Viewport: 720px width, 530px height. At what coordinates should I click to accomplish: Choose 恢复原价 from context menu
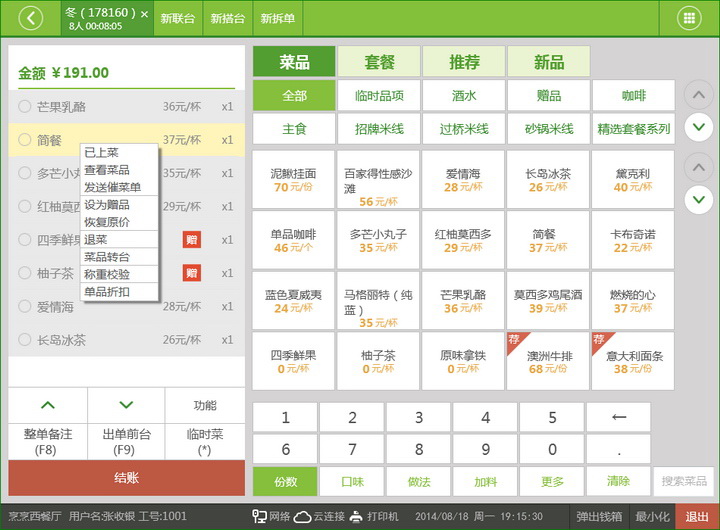(119, 222)
